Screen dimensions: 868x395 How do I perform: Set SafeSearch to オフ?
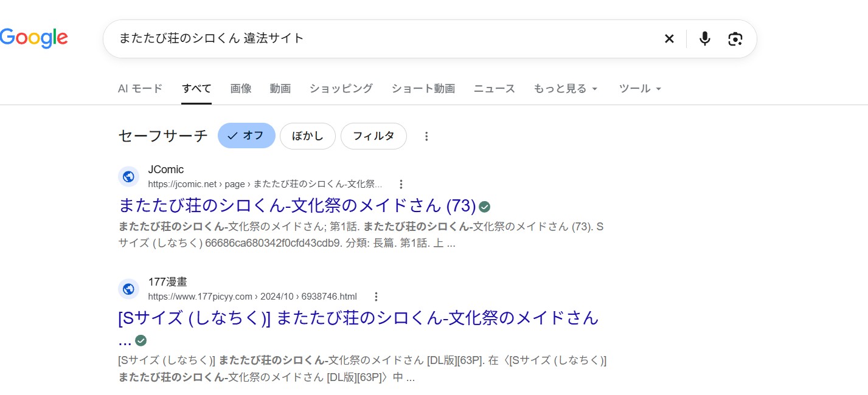pos(246,136)
